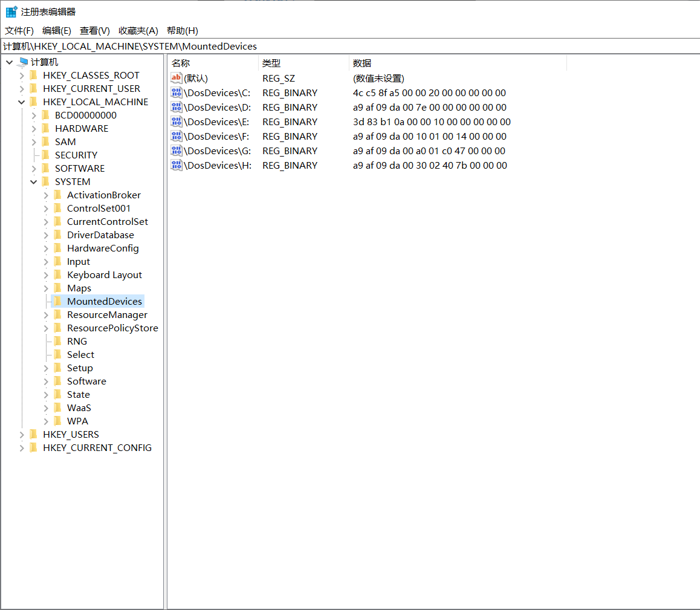This screenshot has width=700, height=610.
Task: Click the RNG folder icon
Action: 57,341
